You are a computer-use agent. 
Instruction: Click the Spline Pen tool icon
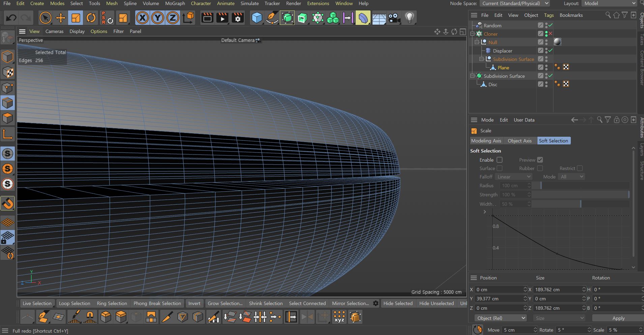click(x=272, y=18)
